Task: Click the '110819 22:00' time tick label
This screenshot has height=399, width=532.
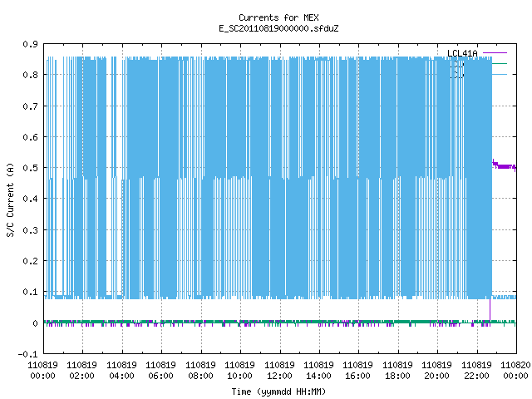Action: click(476, 371)
